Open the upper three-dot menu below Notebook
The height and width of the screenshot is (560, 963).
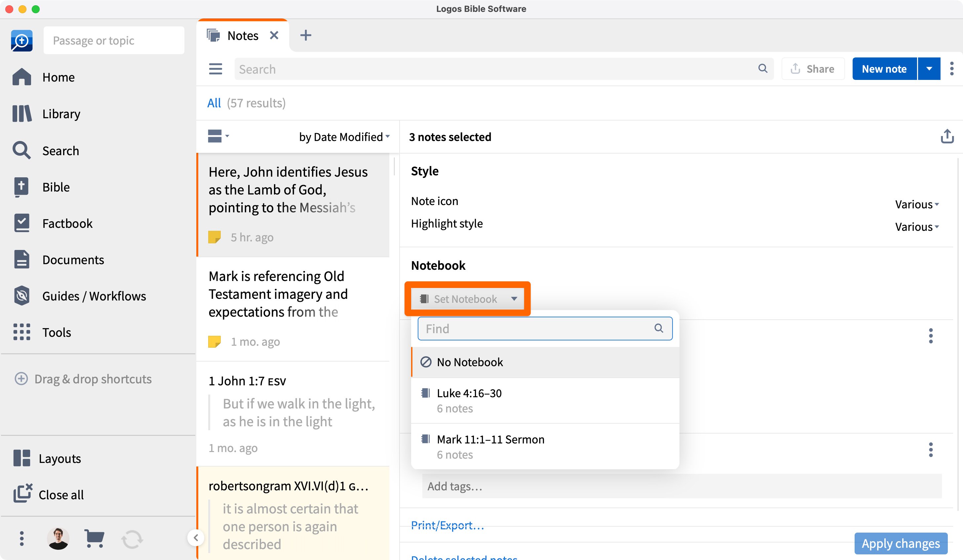pyautogui.click(x=931, y=335)
